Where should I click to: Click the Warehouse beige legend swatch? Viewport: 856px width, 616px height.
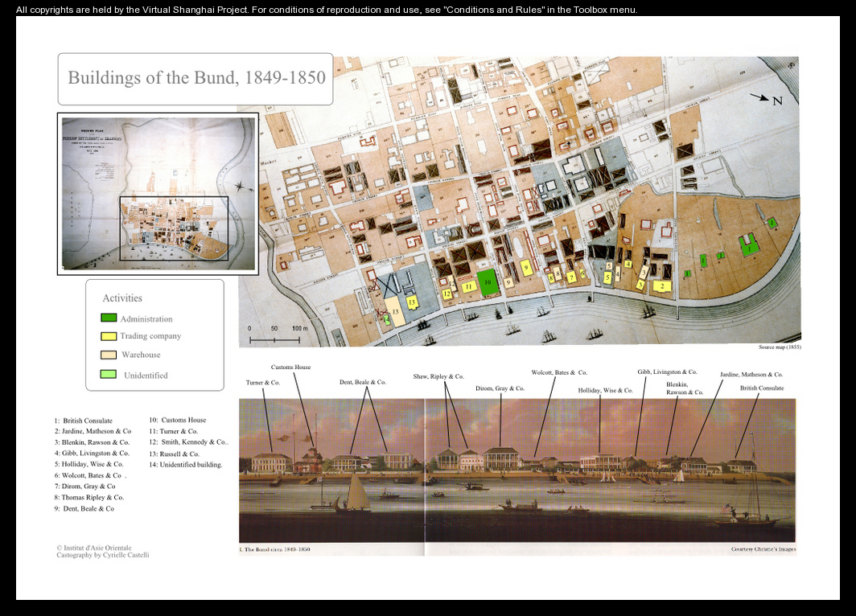coord(108,355)
